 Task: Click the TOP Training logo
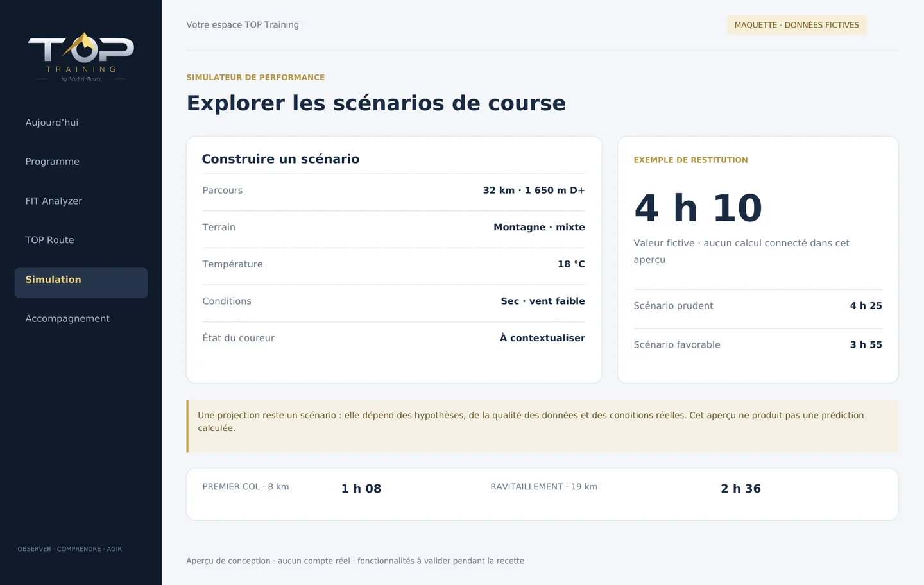pyautogui.click(x=81, y=56)
